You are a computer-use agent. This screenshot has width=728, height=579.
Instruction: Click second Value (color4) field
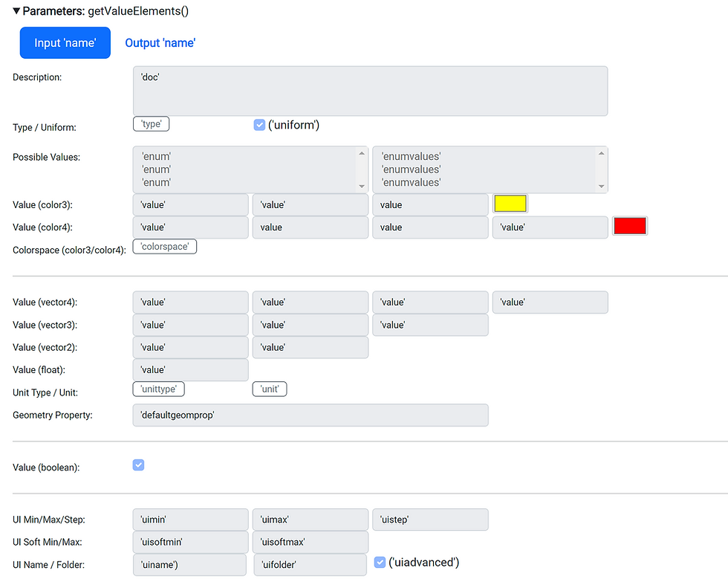click(311, 227)
